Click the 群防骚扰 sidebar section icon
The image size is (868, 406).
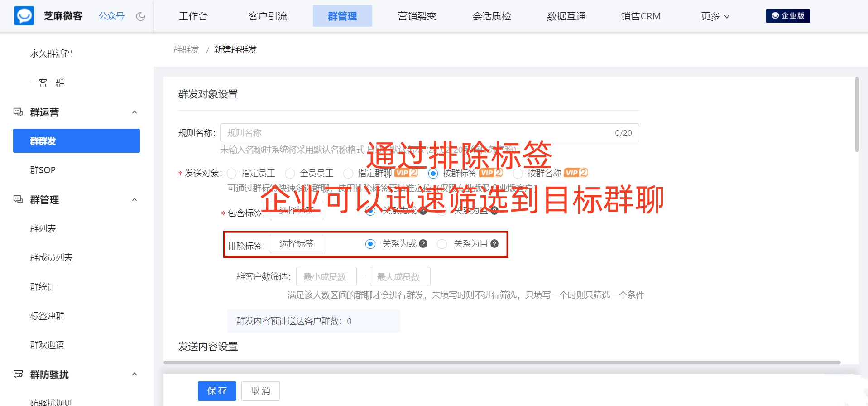(18, 374)
